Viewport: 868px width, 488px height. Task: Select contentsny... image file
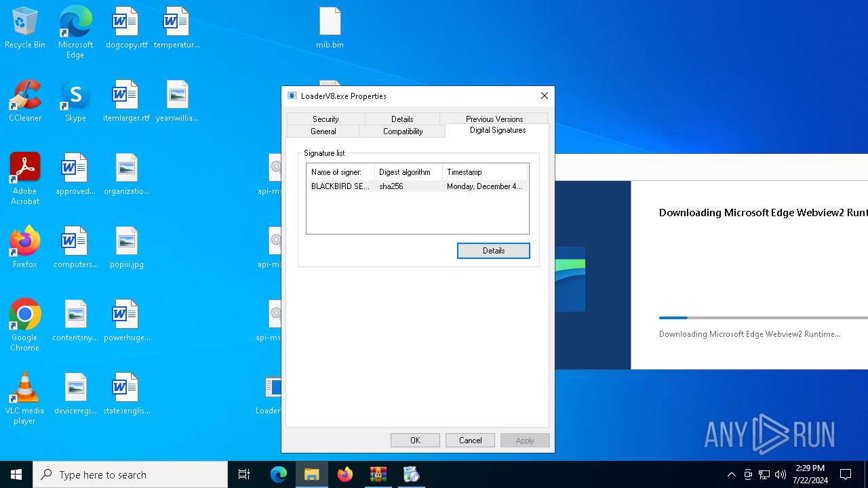pos(75,321)
